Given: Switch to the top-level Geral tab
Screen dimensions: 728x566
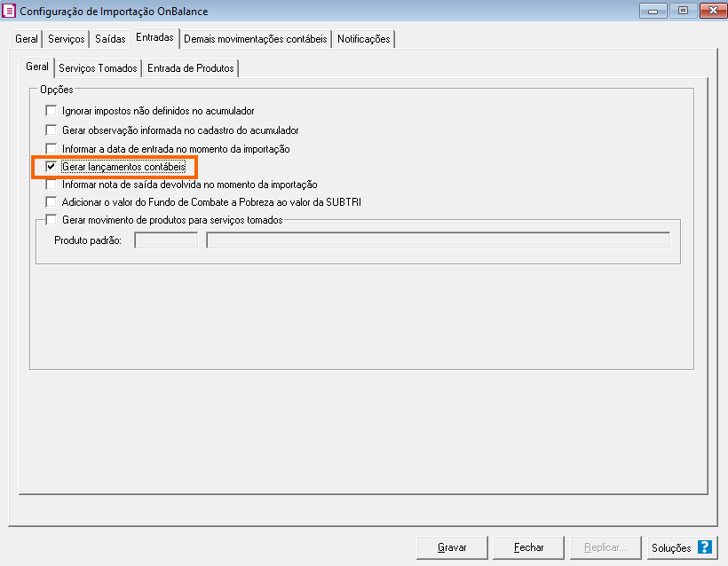Looking at the screenshot, I should (27, 39).
